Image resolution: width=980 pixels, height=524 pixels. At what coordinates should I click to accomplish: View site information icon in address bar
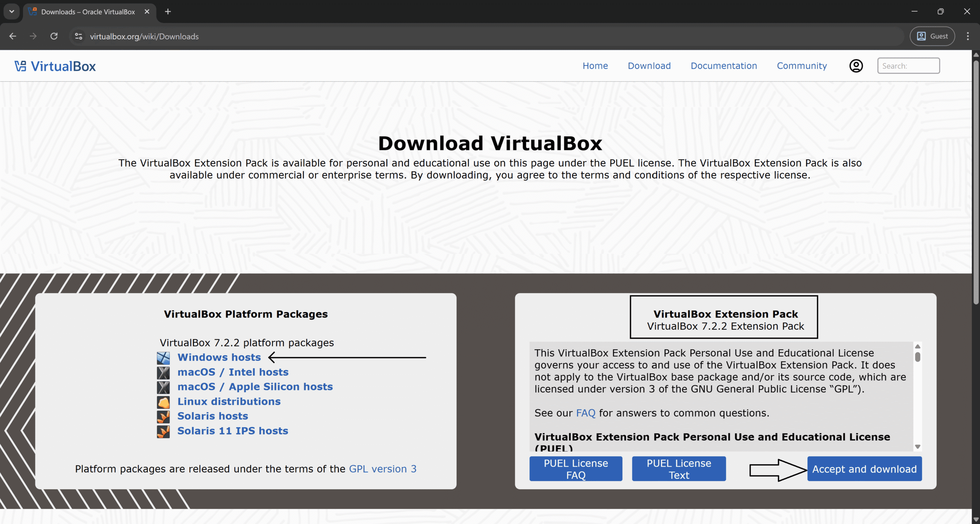pos(78,36)
